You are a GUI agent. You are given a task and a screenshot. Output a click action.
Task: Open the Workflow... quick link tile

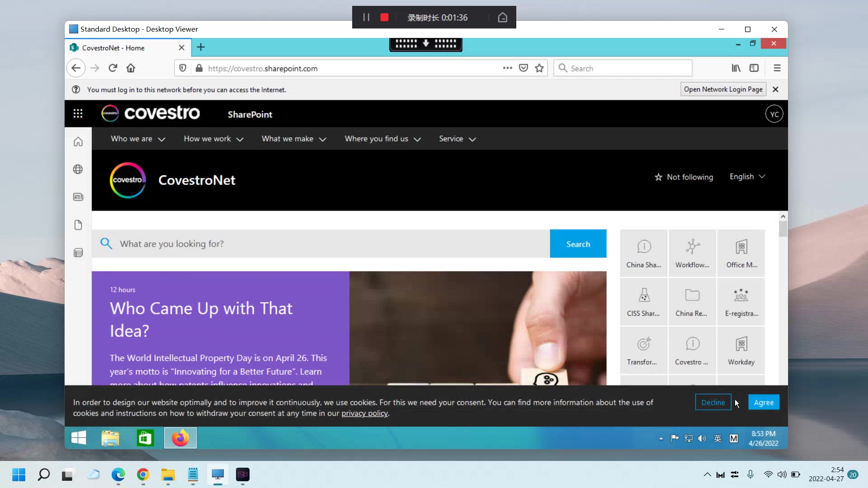pos(692,253)
